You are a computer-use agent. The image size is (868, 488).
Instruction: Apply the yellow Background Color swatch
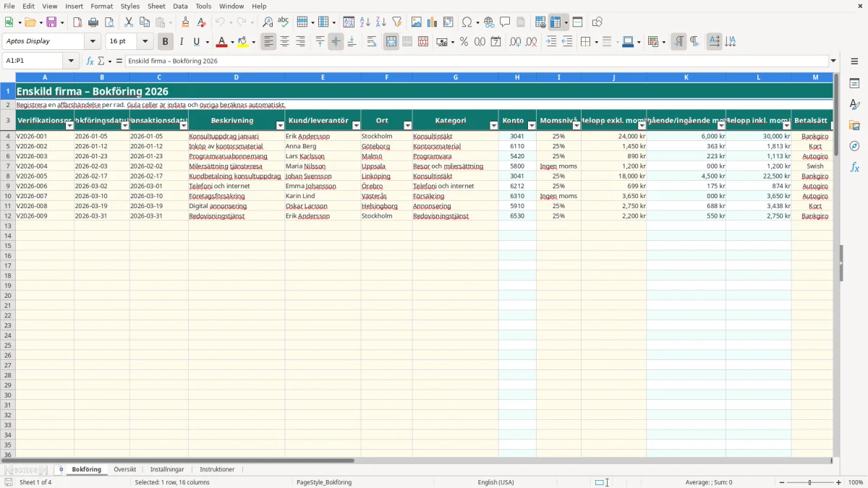point(243,42)
